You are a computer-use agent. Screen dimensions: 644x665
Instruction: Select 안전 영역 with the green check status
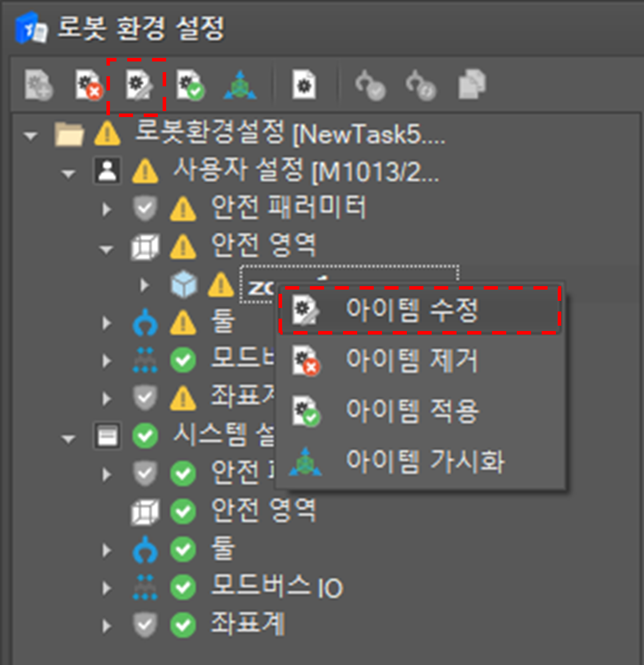263,511
